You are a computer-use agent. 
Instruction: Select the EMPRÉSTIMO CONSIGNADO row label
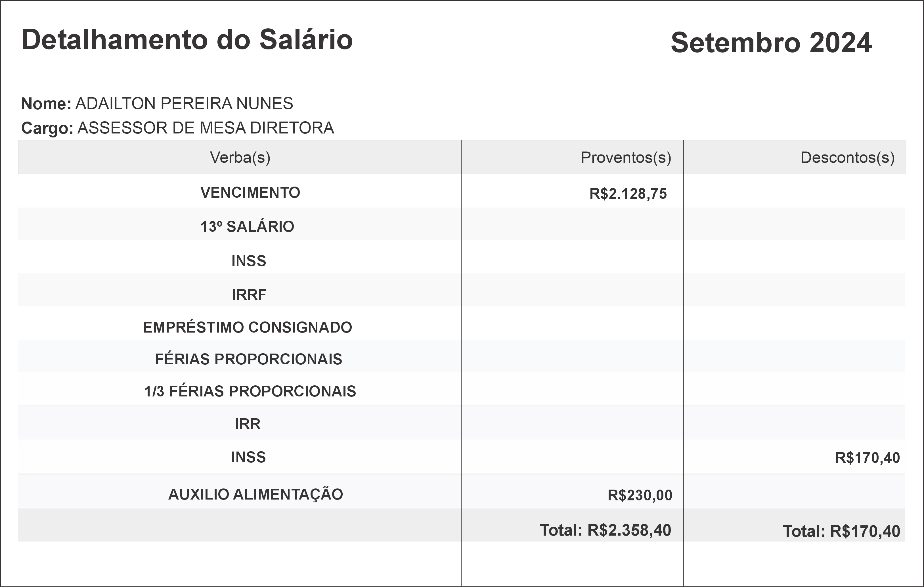[248, 327]
